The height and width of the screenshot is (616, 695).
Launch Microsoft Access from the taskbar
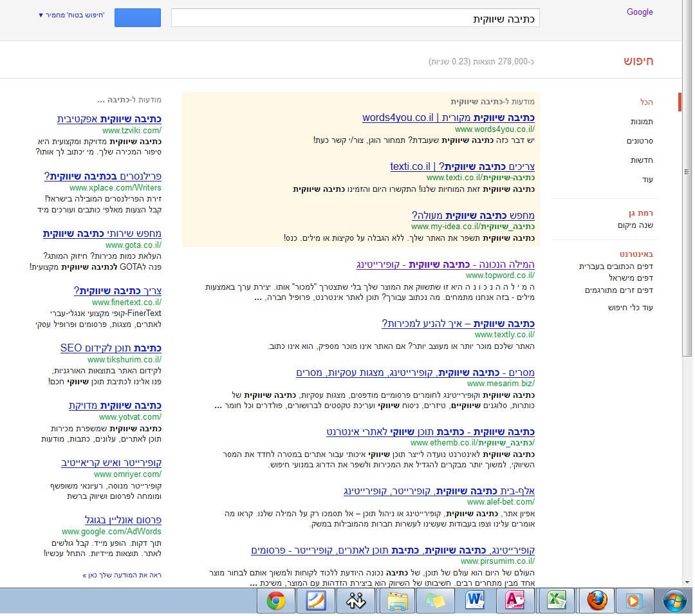click(x=515, y=601)
